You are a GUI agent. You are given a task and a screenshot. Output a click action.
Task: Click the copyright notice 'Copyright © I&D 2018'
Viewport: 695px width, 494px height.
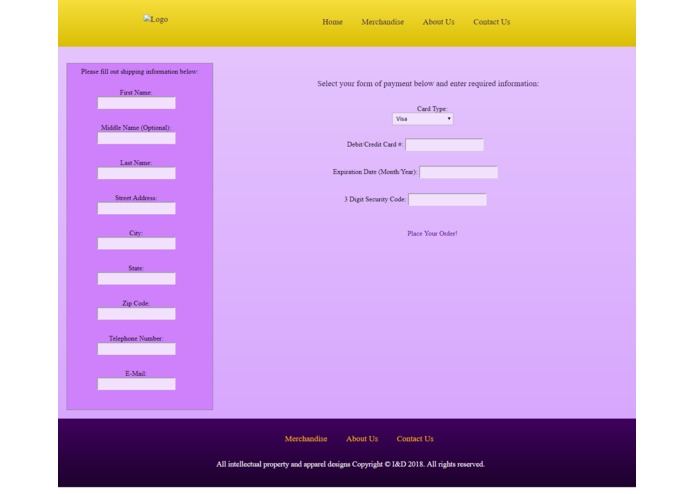point(388,464)
